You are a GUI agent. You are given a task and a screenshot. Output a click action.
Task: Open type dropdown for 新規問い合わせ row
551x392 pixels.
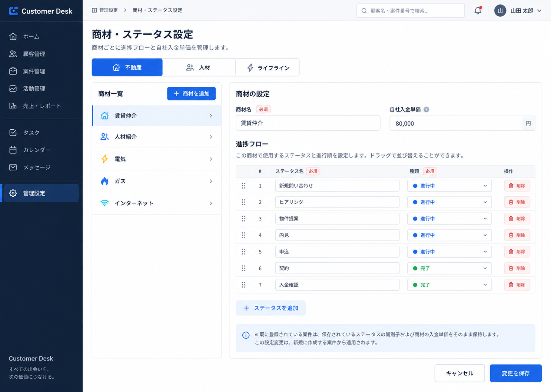(449, 186)
